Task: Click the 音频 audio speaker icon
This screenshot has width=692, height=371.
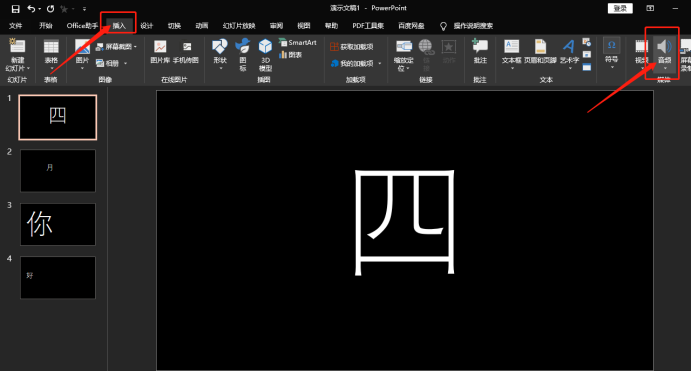Action: (x=664, y=46)
